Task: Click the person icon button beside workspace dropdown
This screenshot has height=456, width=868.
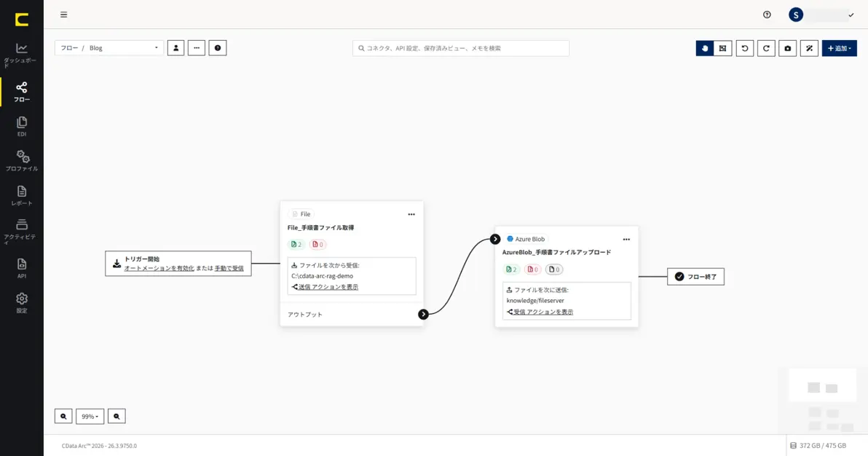Action: pyautogui.click(x=176, y=48)
